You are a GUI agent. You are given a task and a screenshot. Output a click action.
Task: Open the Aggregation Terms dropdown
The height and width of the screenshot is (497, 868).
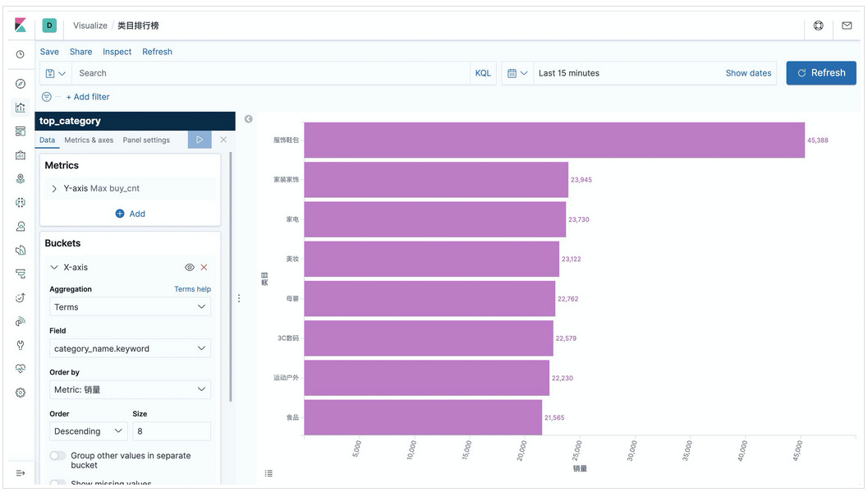[130, 307]
